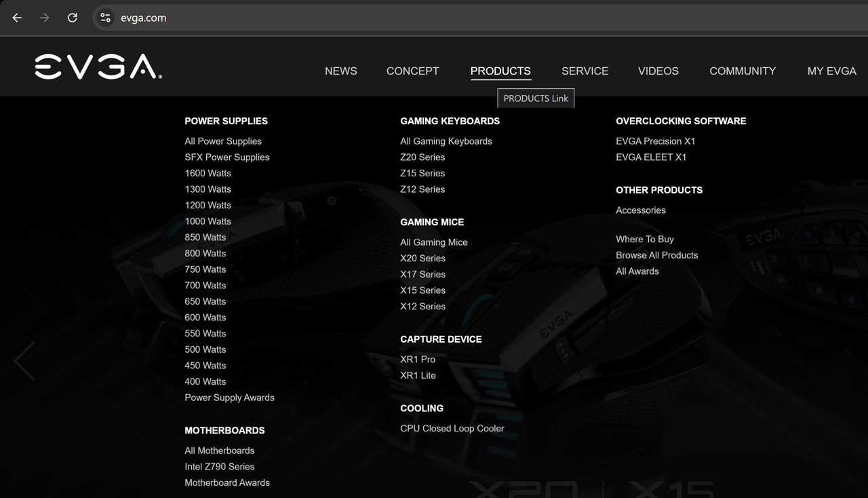Go to Accessories
This screenshot has width=868, height=498.
pyautogui.click(x=641, y=210)
